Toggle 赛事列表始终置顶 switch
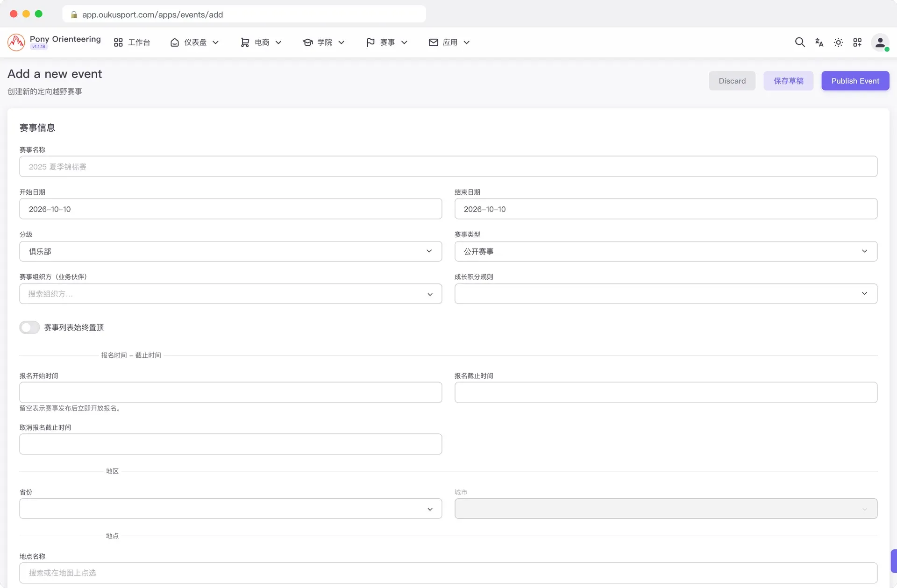Viewport: 897px width, 588px height. coord(29,327)
